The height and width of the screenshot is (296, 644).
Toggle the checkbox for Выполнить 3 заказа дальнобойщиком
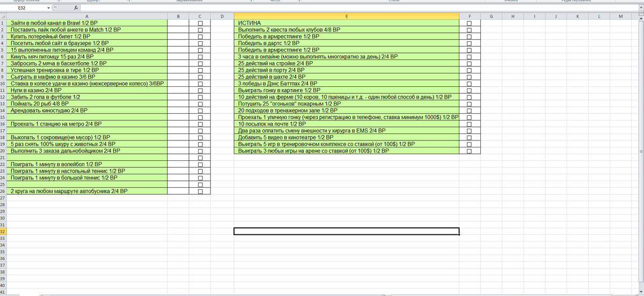[x=200, y=151]
